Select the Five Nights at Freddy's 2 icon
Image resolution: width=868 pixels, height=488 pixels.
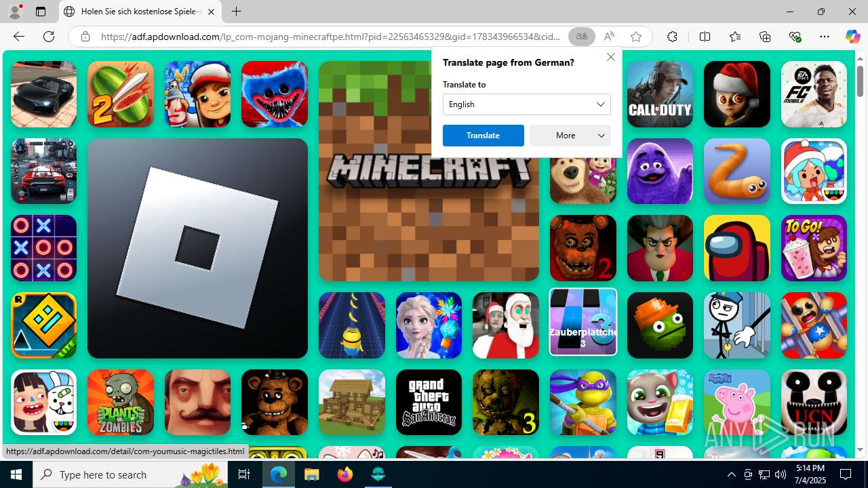(583, 248)
